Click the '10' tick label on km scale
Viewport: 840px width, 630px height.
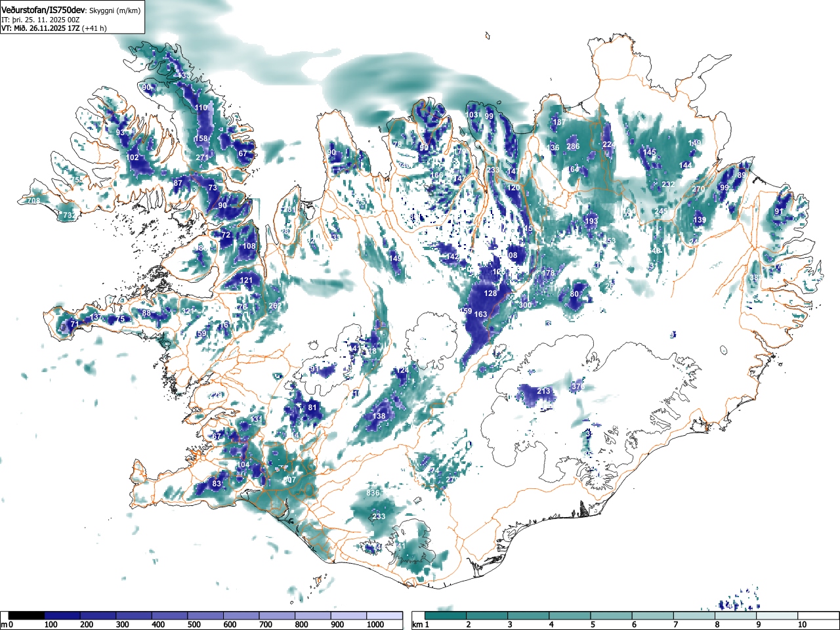pyautogui.click(x=802, y=625)
